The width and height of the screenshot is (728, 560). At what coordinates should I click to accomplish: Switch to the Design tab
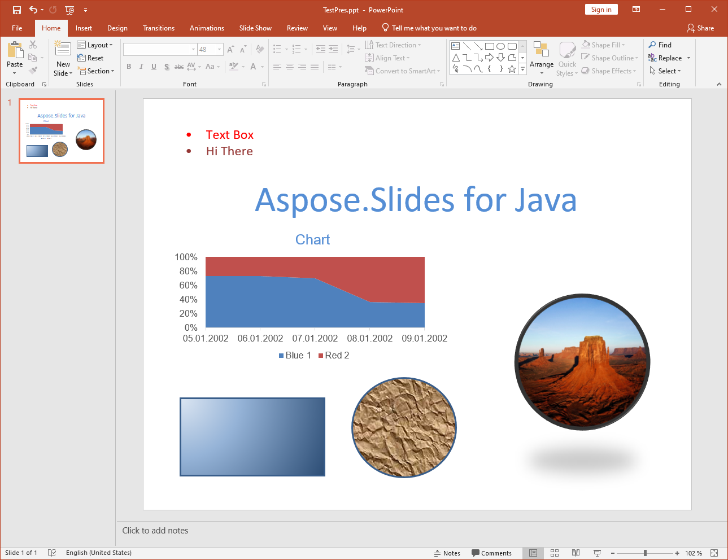[x=117, y=28]
